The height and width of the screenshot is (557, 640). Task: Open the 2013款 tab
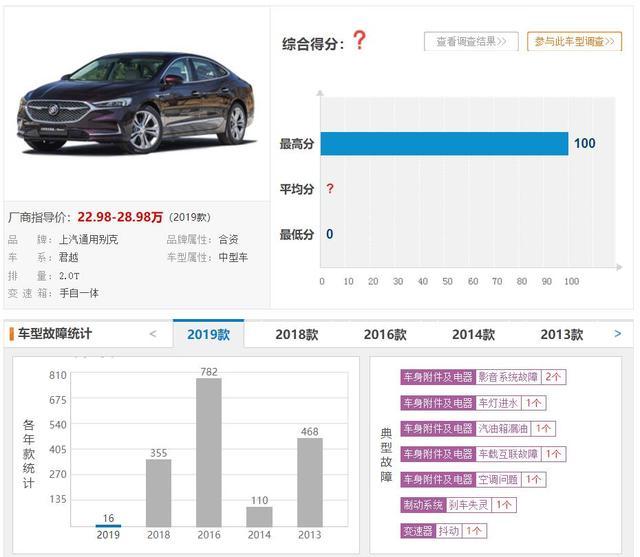pyautogui.click(x=562, y=335)
